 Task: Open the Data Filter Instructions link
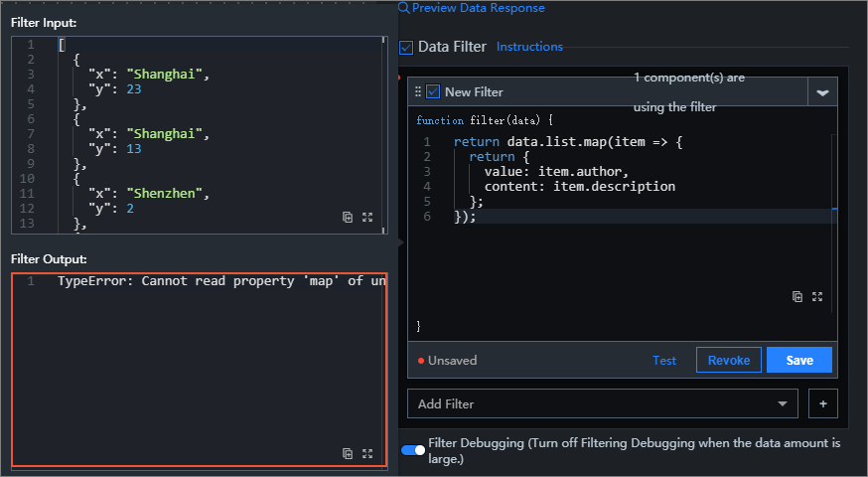click(529, 47)
